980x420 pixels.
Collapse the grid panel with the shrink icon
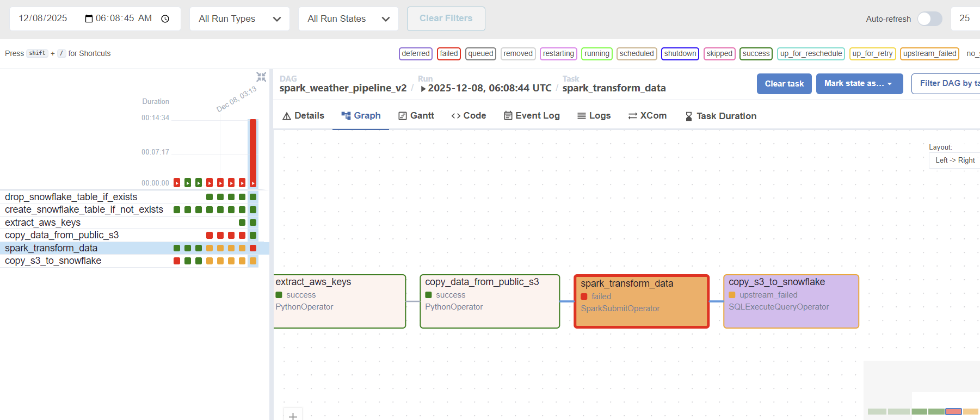(x=261, y=77)
